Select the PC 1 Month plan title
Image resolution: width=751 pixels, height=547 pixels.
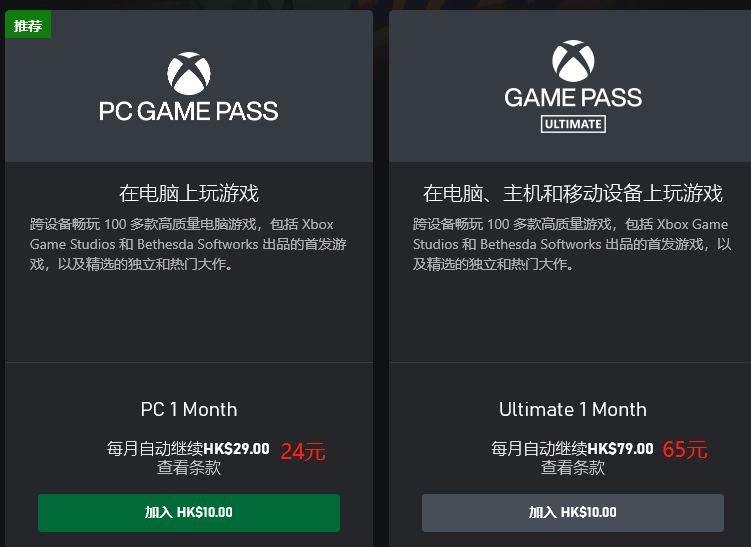(189, 410)
